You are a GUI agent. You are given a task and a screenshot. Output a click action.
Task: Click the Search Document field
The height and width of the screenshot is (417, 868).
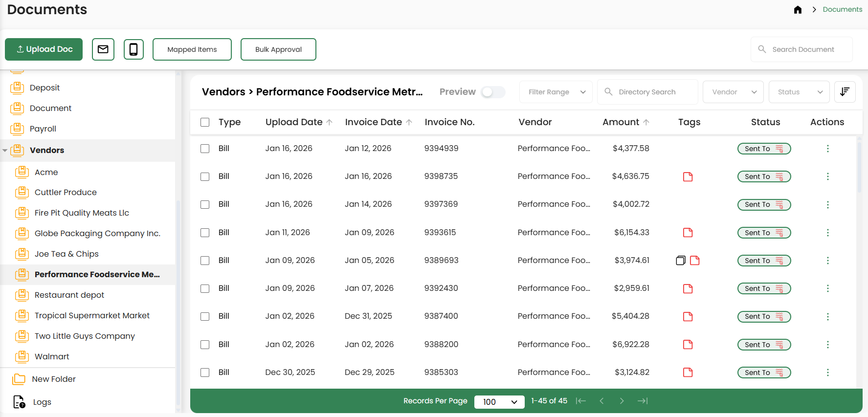coord(803,49)
